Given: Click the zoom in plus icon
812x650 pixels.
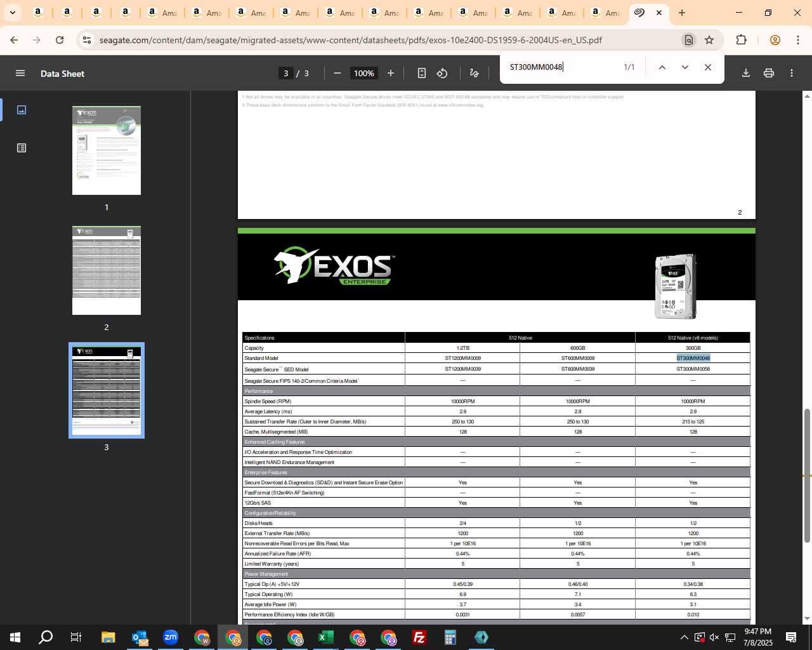Looking at the screenshot, I should tap(391, 73).
